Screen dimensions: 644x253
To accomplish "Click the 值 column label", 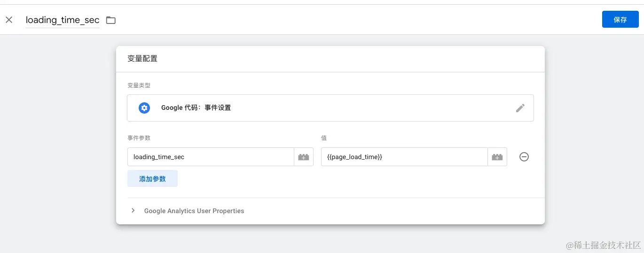I will (324, 138).
